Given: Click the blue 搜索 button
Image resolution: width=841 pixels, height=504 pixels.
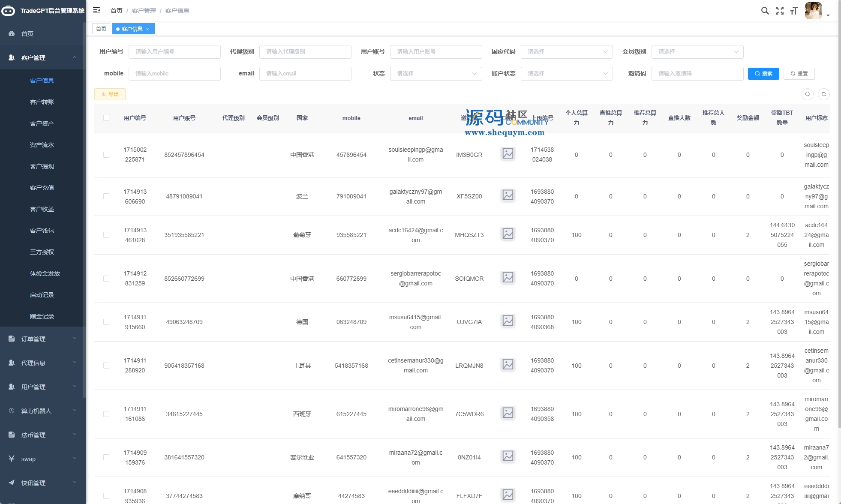Looking at the screenshot, I should click(763, 74).
